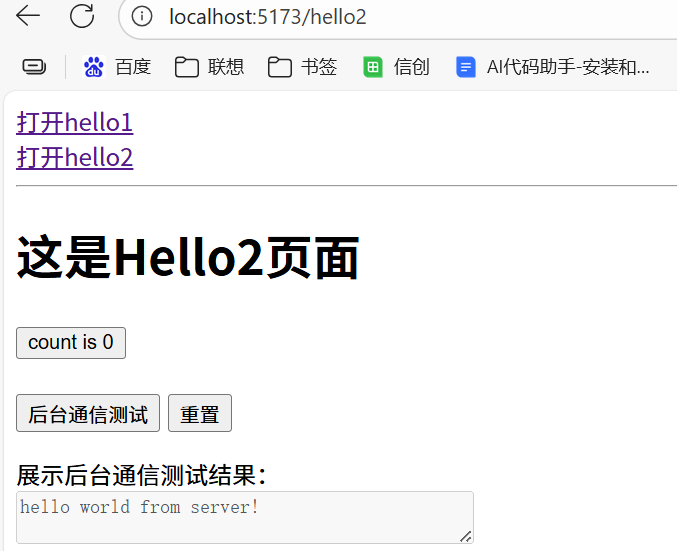Click the 重置 reset button
677x551 pixels.
coord(200,413)
